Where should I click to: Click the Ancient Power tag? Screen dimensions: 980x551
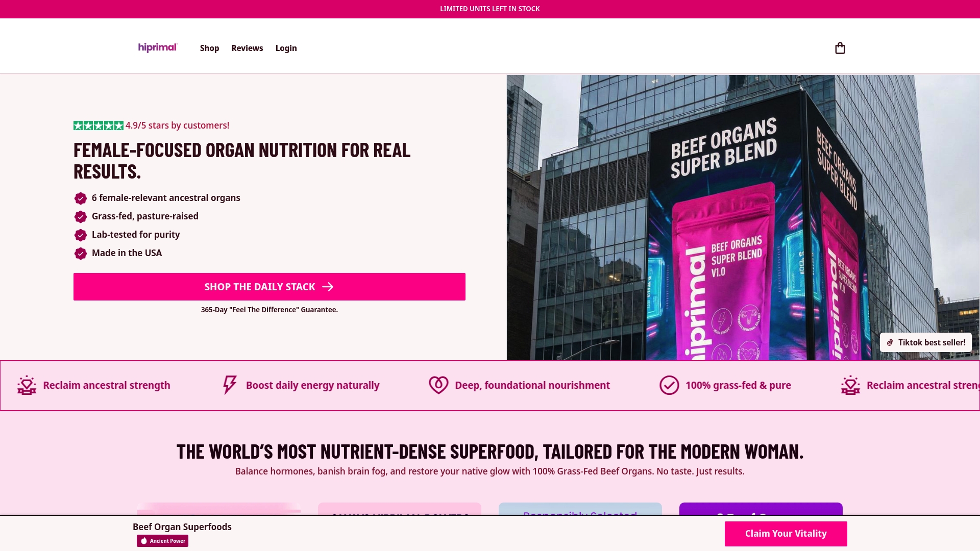coord(162,541)
